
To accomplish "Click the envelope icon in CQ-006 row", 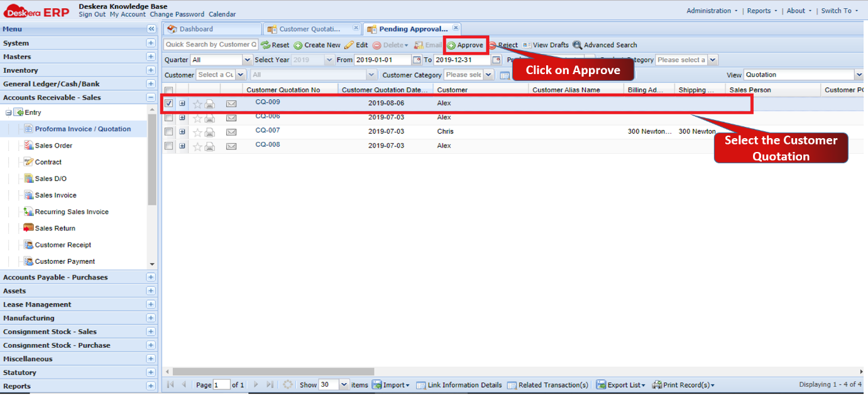I will [x=231, y=118].
